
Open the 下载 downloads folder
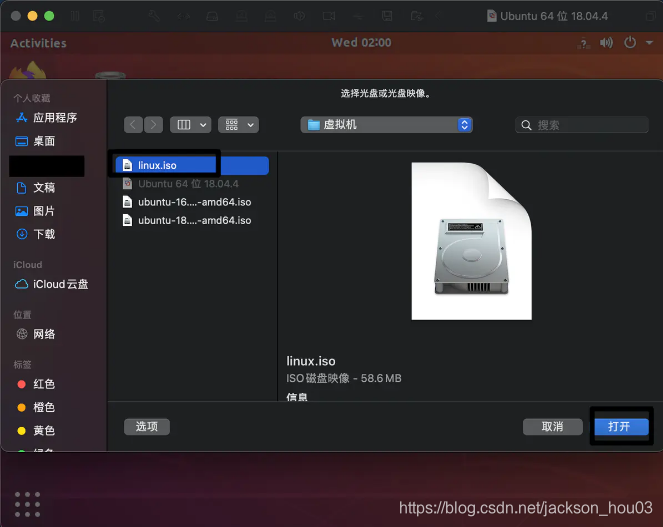tap(35, 234)
